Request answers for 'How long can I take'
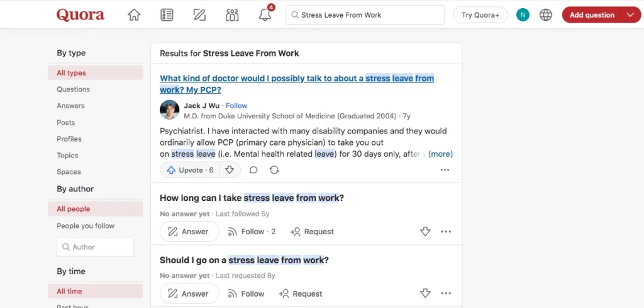 (312, 232)
